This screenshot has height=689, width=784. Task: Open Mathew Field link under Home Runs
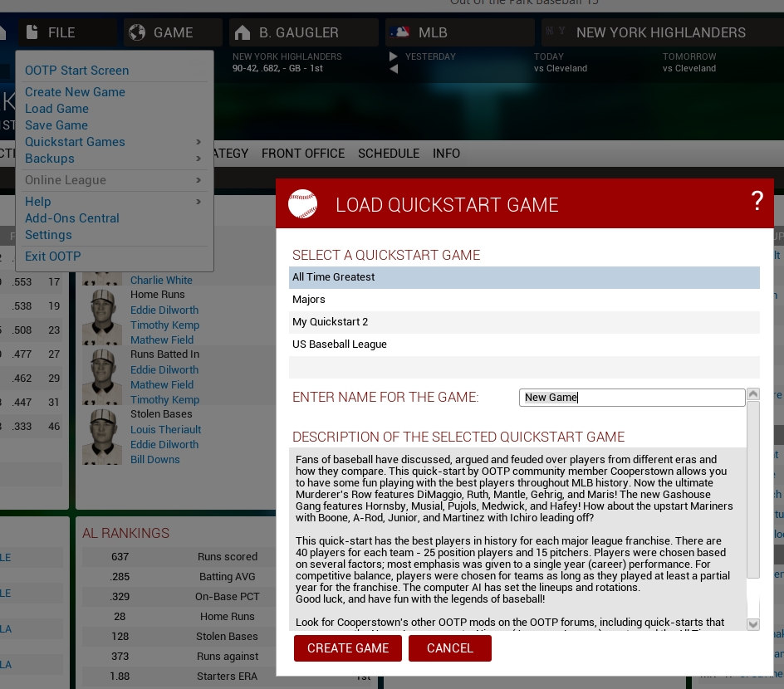tap(161, 340)
